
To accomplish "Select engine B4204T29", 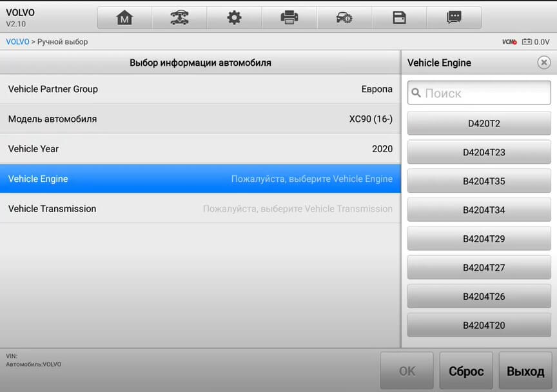I will (x=479, y=239).
